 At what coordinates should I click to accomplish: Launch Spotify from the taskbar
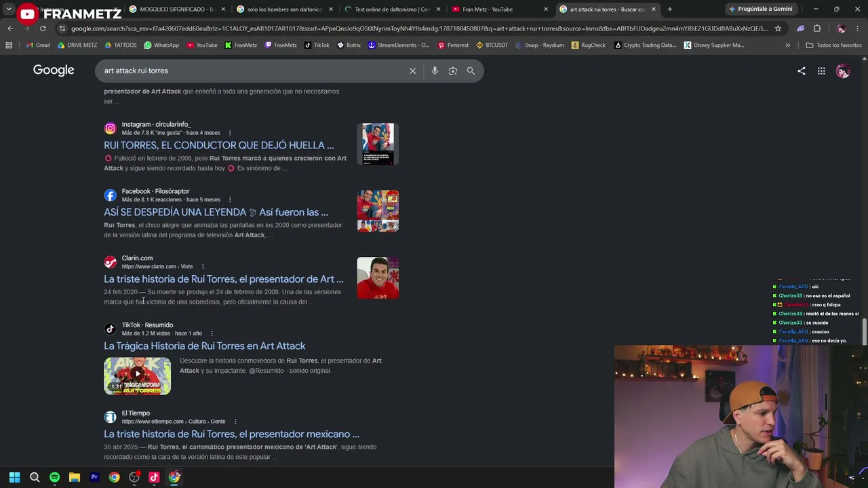tap(54, 477)
